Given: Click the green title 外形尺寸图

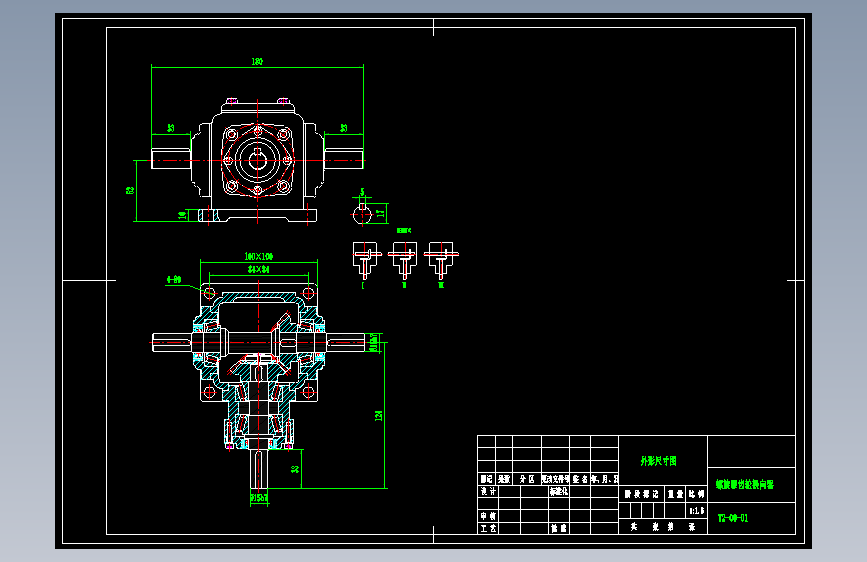Looking at the screenshot, I should (x=659, y=461).
